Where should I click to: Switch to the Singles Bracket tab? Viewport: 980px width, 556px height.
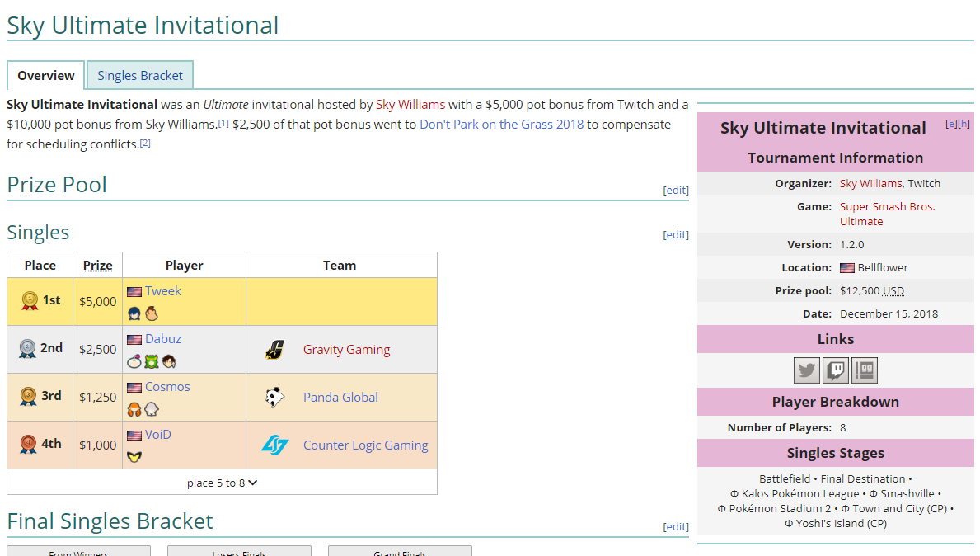pyautogui.click(x=140, y=76)
